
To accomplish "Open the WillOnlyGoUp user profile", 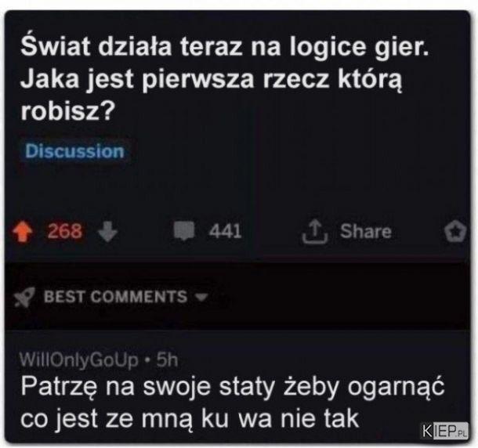I will click(x=78, y=360).
